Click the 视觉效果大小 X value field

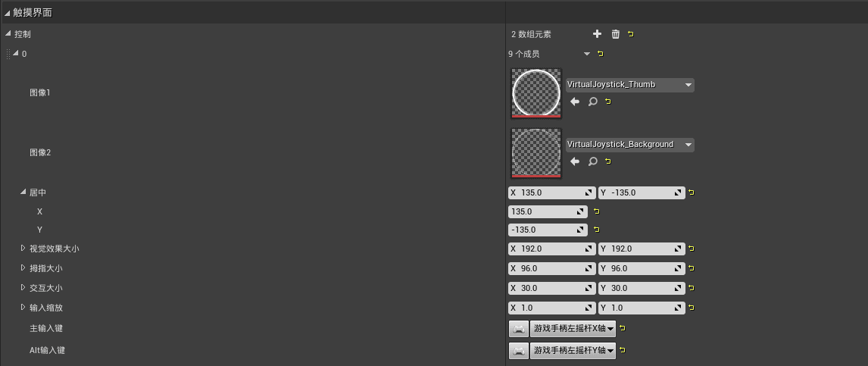(x=552, y=249)
